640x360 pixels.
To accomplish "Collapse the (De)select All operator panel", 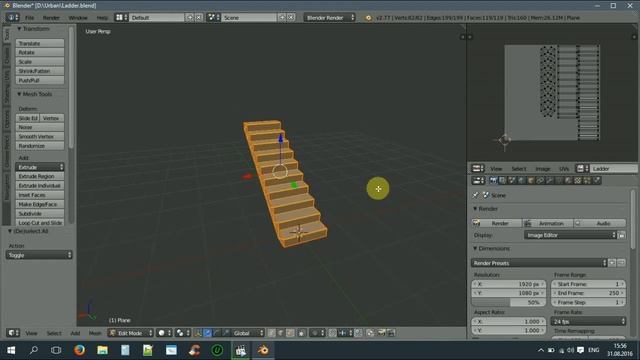I will click(x=10, y=231).
